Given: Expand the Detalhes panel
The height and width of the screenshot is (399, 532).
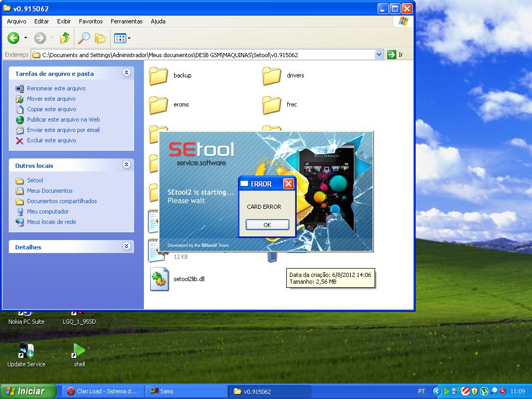Looking at the screenshot, I should click(x=127, y=246).
